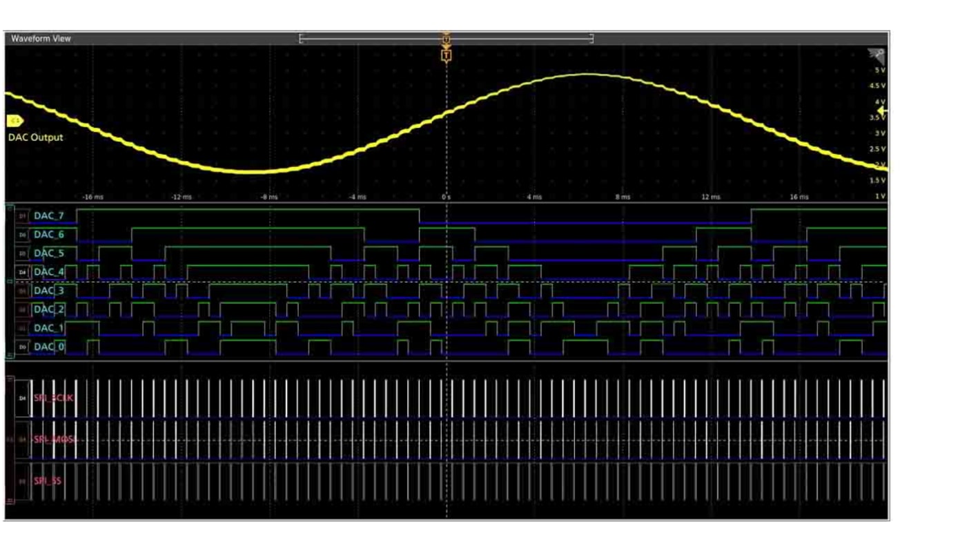This screenshot has width=980, height=551.
Task: Select the yellow Channel 1 DAC Output badge
Action: [x=14, y=122]
